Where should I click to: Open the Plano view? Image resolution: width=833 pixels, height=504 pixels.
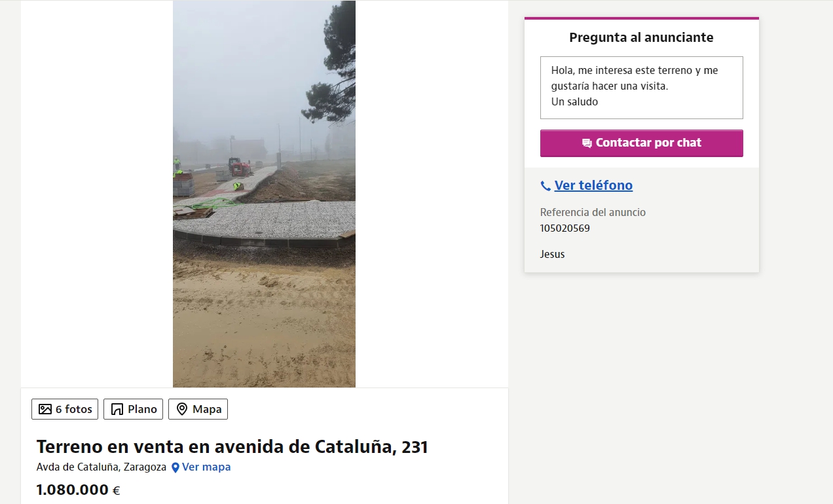click(x=133, y=409)
